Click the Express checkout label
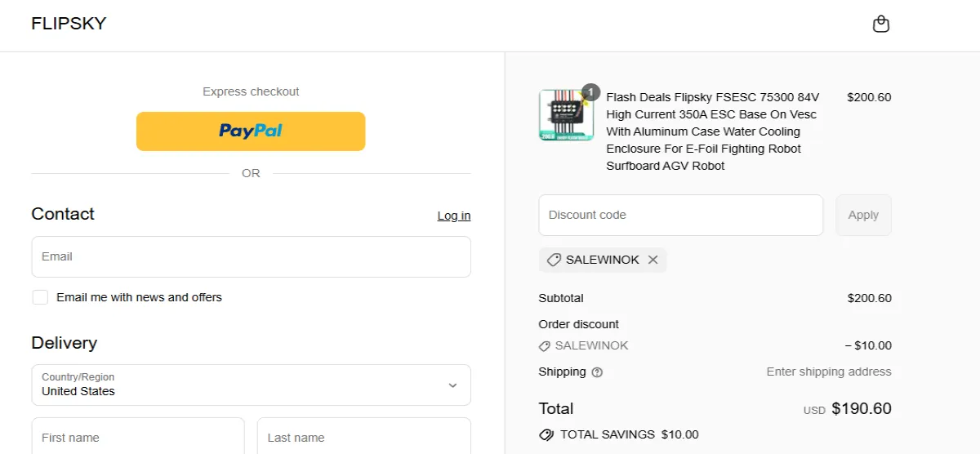The width and height of the screenshot is (980, 454). (251, 91)
